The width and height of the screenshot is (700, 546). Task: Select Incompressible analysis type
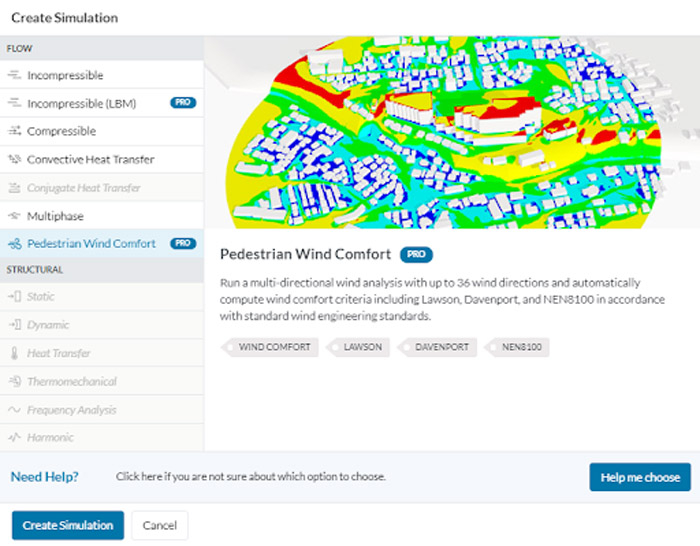(x=65, y=75)
